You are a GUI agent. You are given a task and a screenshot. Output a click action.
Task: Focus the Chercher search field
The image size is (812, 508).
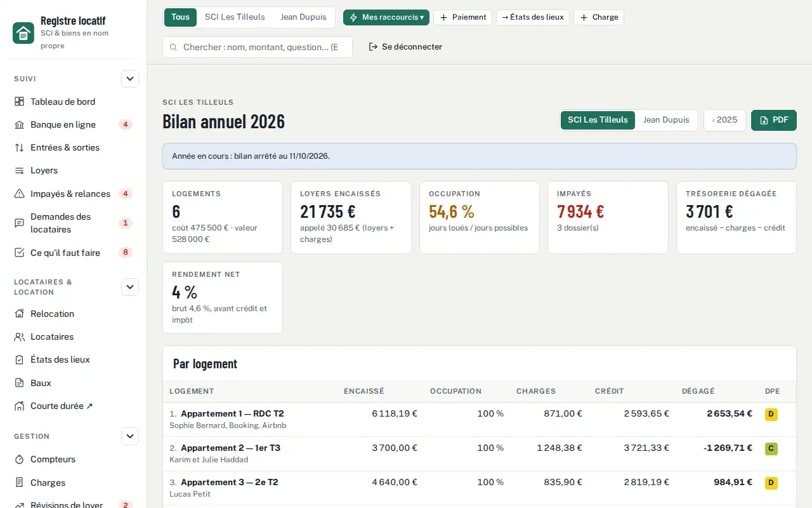coord(258,47)
